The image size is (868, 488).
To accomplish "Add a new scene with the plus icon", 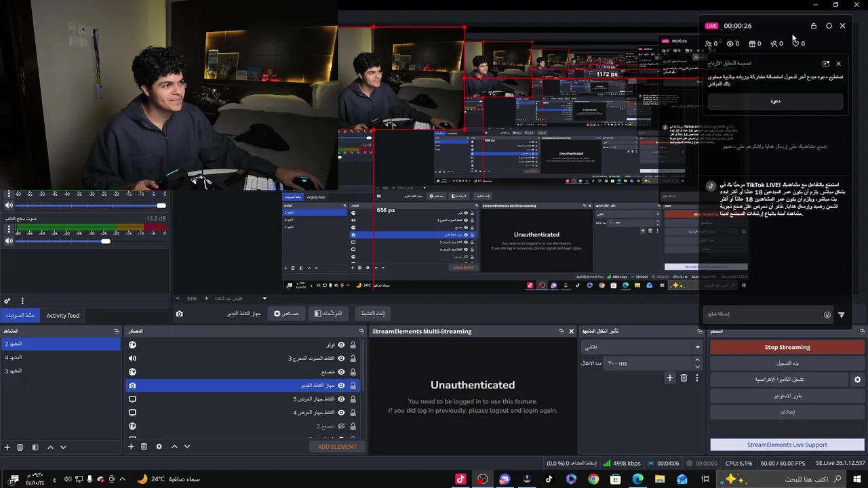I will [7, 447].
